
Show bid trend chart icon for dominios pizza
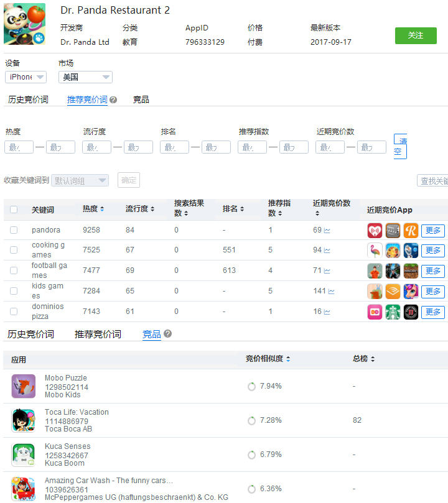327,311
